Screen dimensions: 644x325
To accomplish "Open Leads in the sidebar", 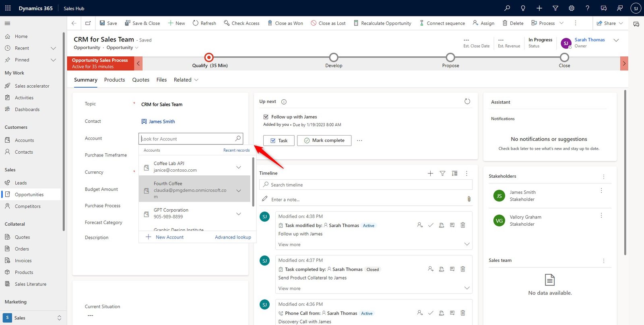I will (x=21, y=183).
